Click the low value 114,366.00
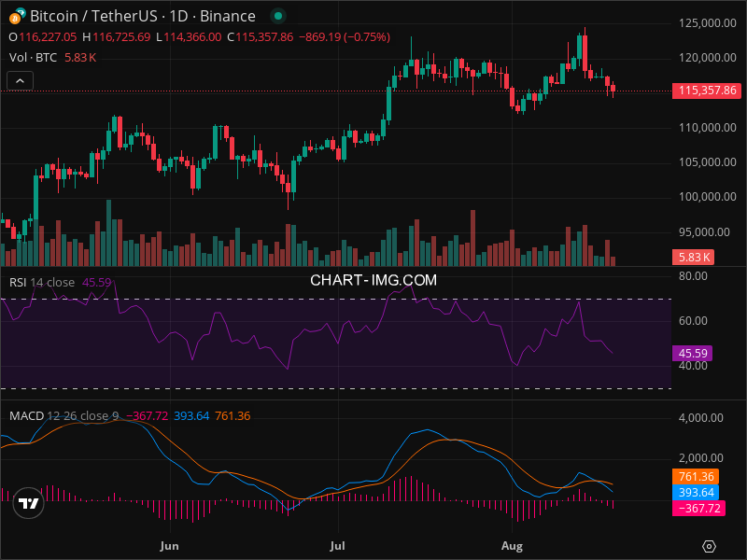The width and height of the screenshot is (747, 560). coord(192,37)
